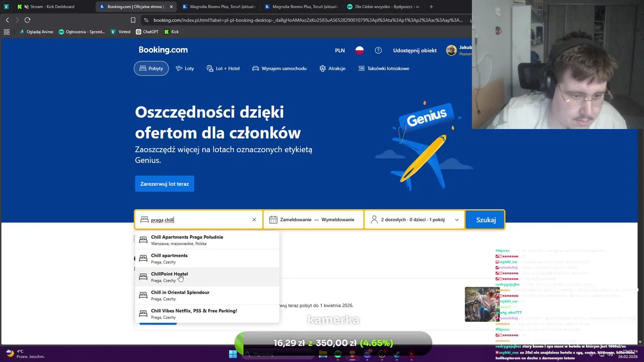
Task: Open the Zameldowanie — Wymeldowanie date picker
Action: [x=313, y=220]
